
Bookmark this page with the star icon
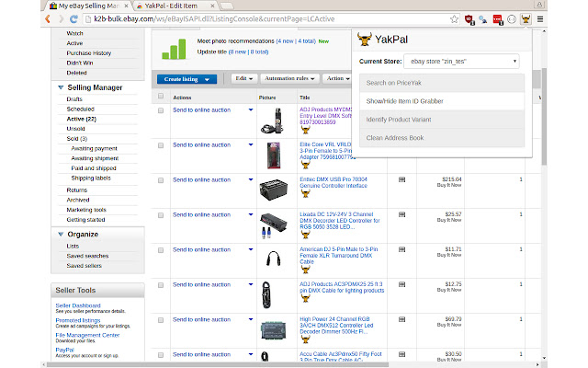(454, 19)
